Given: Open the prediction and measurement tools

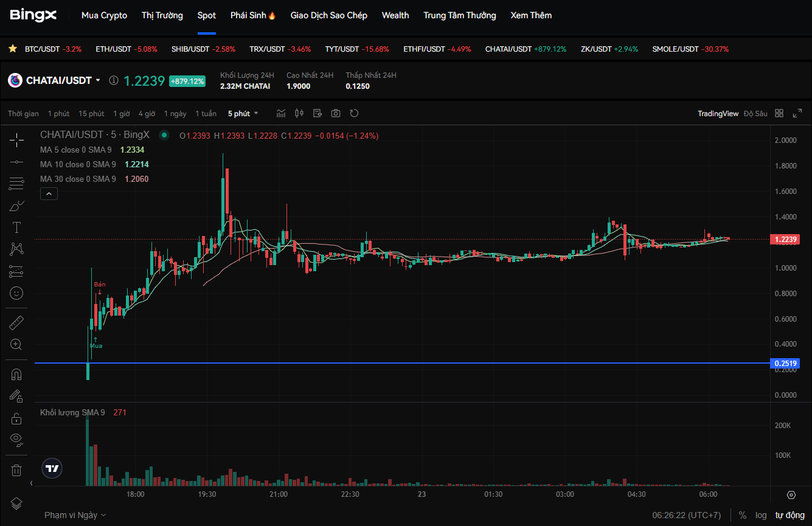Looking at the screenshot, I should tap(16, 271).
